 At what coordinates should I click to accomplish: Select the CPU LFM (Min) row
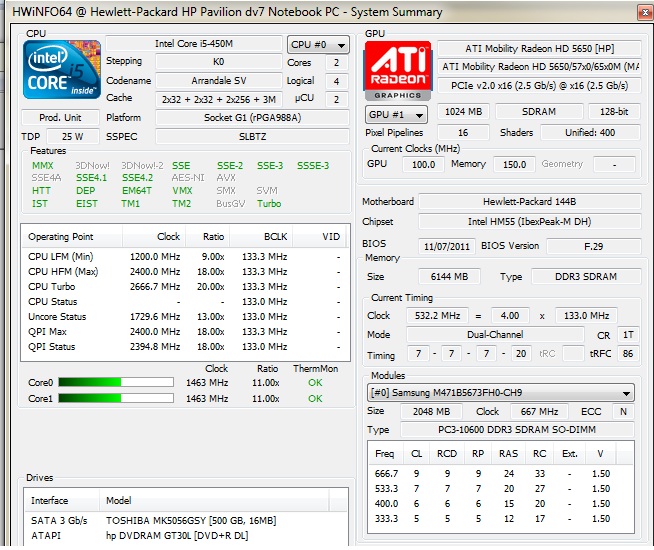(x=185, y=256)
